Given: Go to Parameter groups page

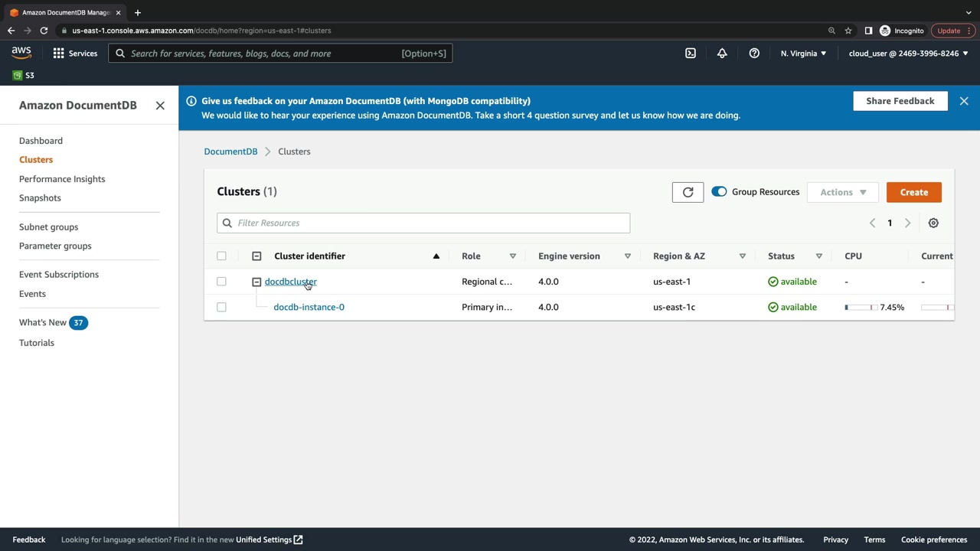Looking at the screenshot, I should [55, 246].
